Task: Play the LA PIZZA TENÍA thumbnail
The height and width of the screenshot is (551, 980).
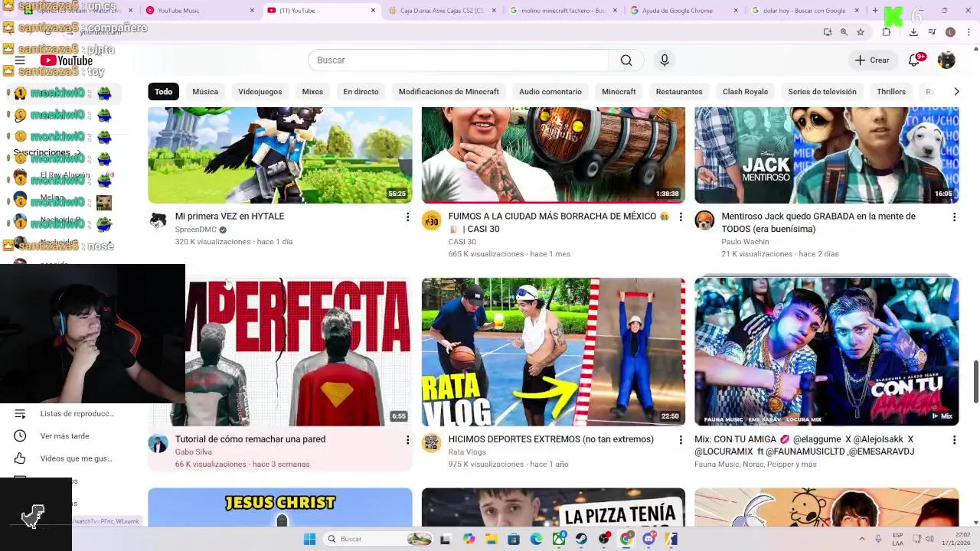Action: coord(554,507)
